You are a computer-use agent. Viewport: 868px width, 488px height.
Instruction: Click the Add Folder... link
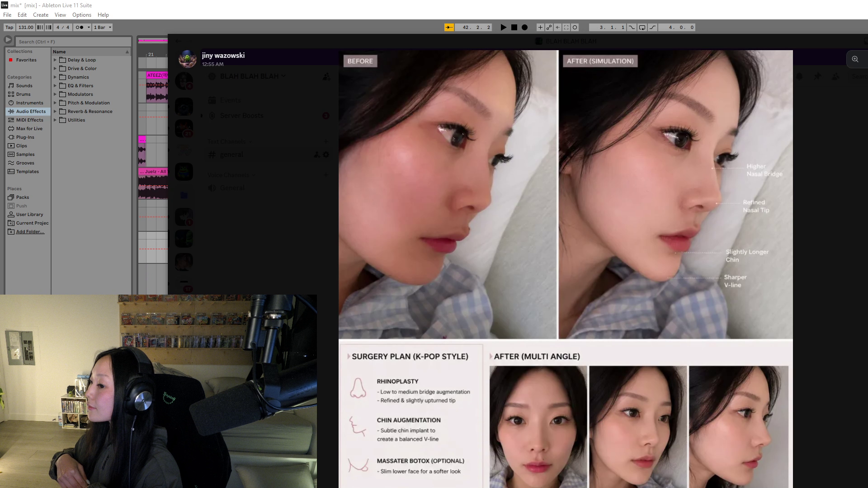30,232
